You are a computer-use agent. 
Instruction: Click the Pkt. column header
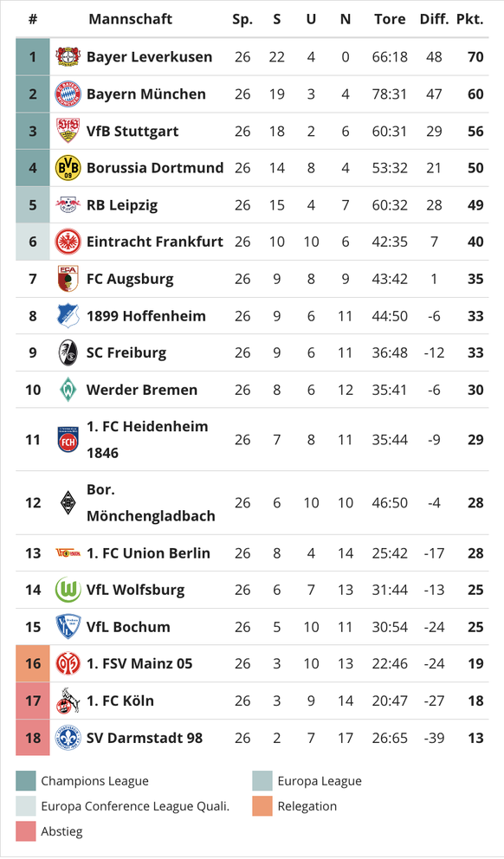point(470,19)
